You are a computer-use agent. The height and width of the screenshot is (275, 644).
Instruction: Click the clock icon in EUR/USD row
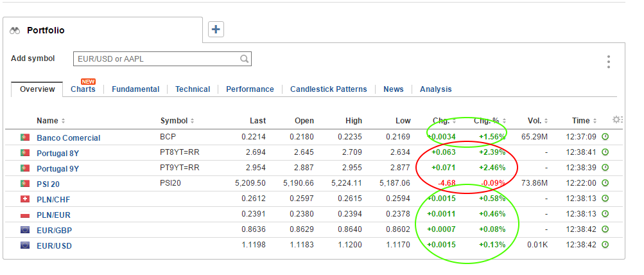coord(605,245)
